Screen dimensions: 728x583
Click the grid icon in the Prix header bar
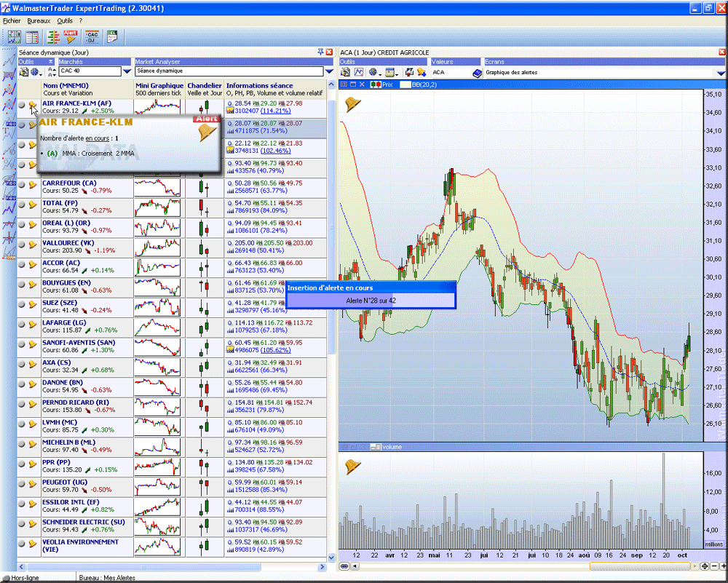(x=344, y=84)
